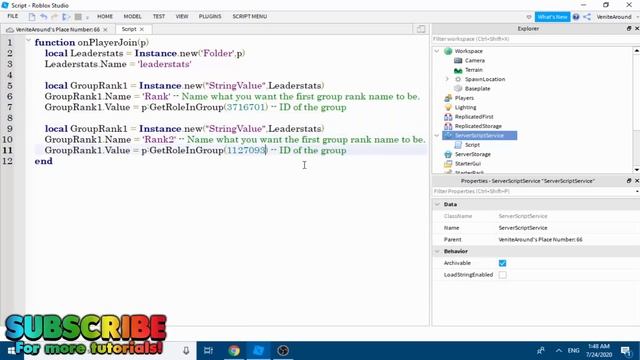Screen dimensions: 640x360
Task: Open the Help question mark icon
Action: (576, 17)
